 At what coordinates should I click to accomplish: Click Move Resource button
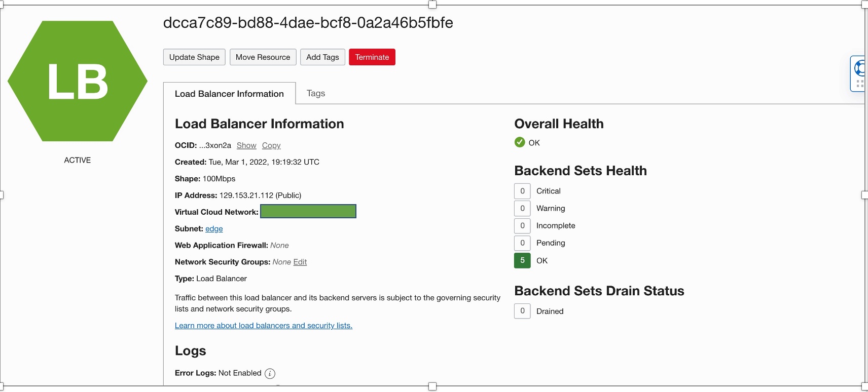[x=263, y=57]
